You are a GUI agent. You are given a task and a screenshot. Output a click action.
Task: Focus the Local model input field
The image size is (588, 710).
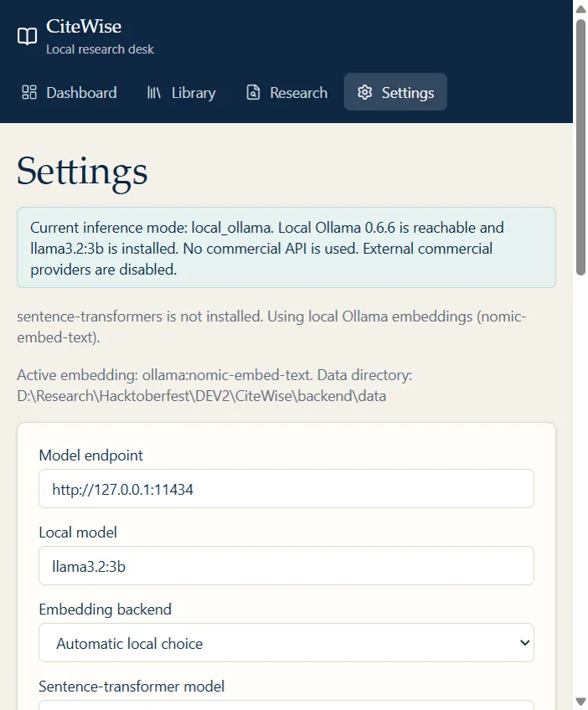[x=286, y=565]
